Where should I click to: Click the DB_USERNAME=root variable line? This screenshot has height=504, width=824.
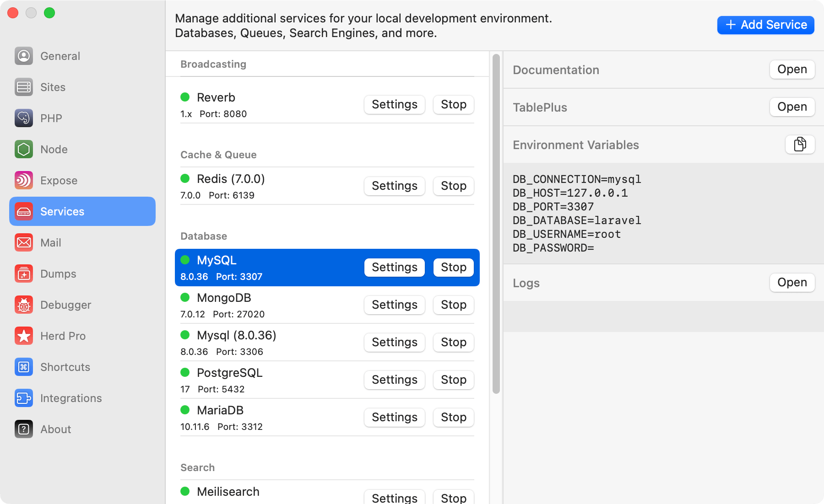[567, 234]
